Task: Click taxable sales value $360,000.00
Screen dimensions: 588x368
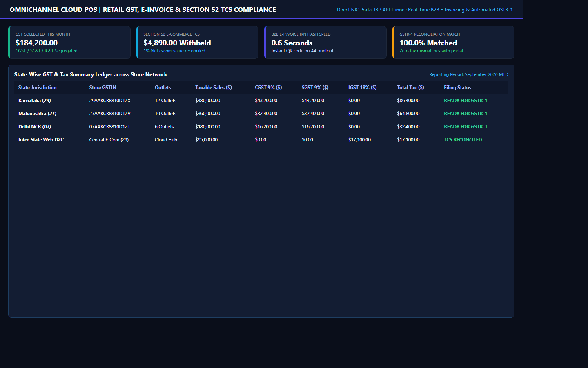Action: point(208,114)
